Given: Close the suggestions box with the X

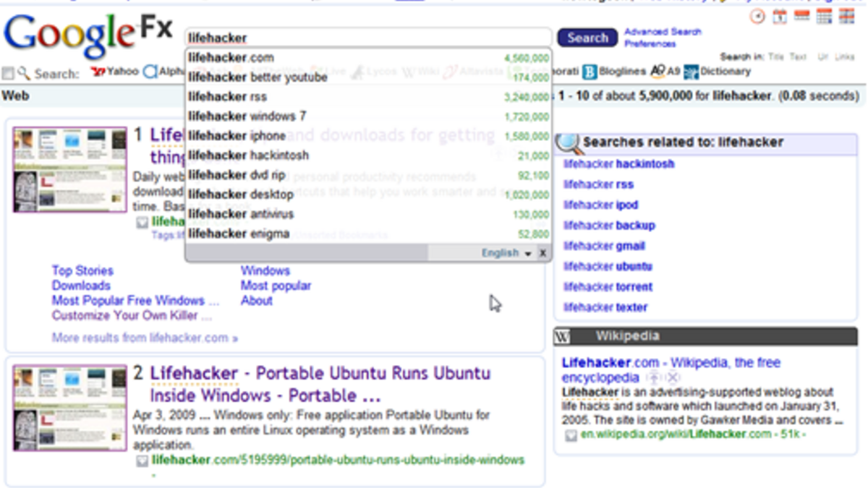Looking at the screenshot, I should [x=542, y=253].
